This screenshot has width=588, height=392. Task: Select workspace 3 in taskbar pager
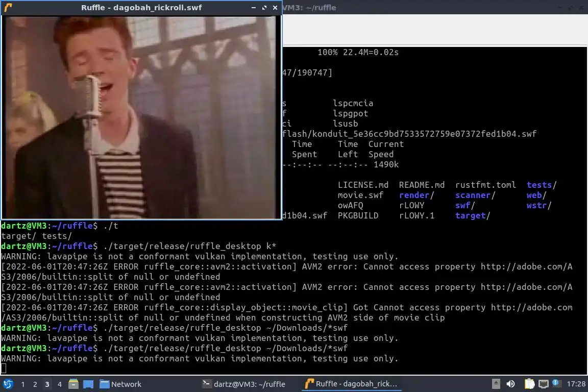tap(47, 384)
